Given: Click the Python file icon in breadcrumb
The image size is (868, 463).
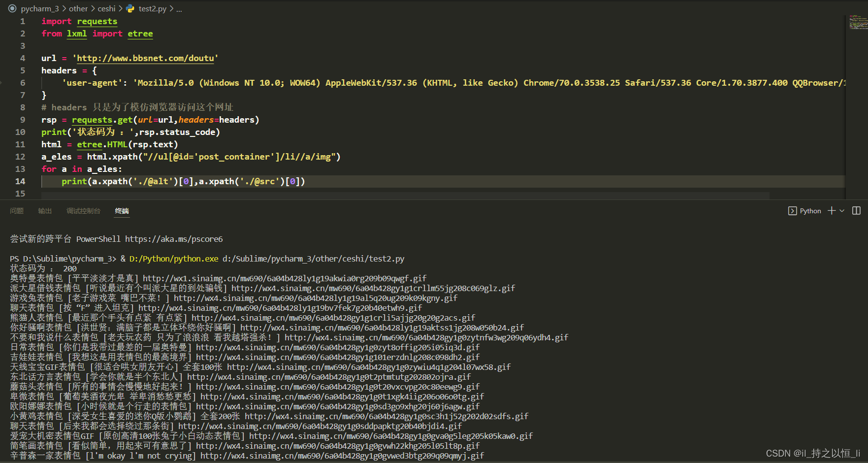Looking at the screenshot, I should pos(130,8).
